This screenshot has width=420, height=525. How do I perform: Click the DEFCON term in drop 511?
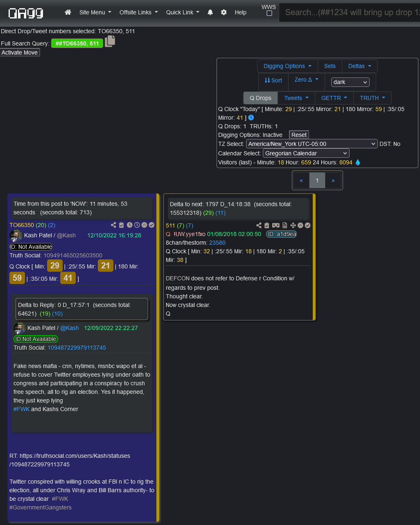(x=178, y=278)
